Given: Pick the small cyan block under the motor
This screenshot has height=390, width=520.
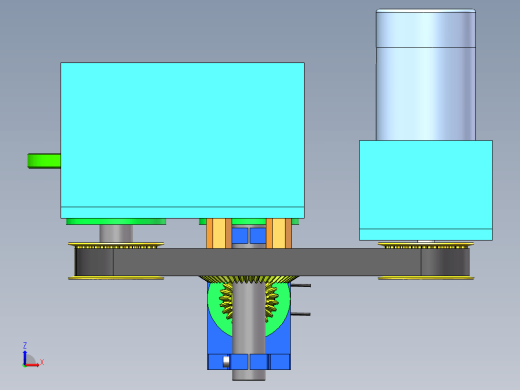Looking at the screenshot, I should [426, 190].
